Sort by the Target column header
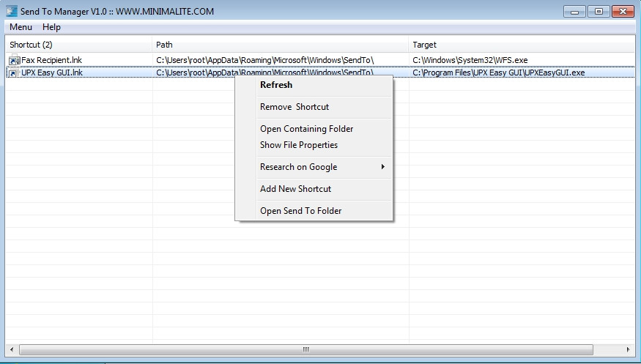The width and height of the screenshot is (641, 364). 521,45
